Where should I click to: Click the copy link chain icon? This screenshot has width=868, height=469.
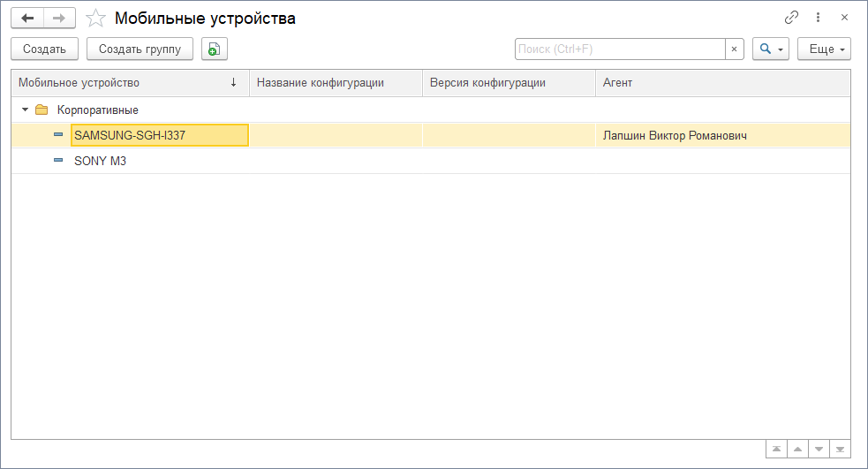(791, 18)
